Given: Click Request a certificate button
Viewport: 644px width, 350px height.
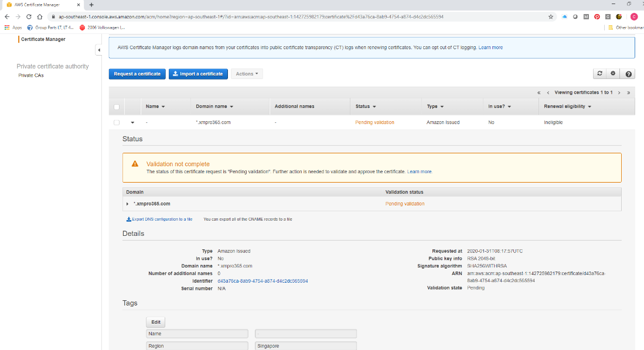Looking at the screenshot, I should tap(137, 74).
